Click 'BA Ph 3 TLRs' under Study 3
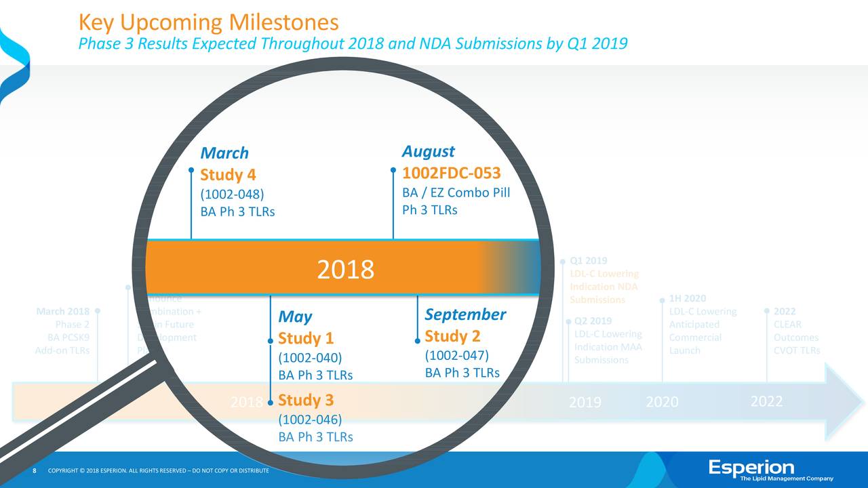 coord(315,437)
